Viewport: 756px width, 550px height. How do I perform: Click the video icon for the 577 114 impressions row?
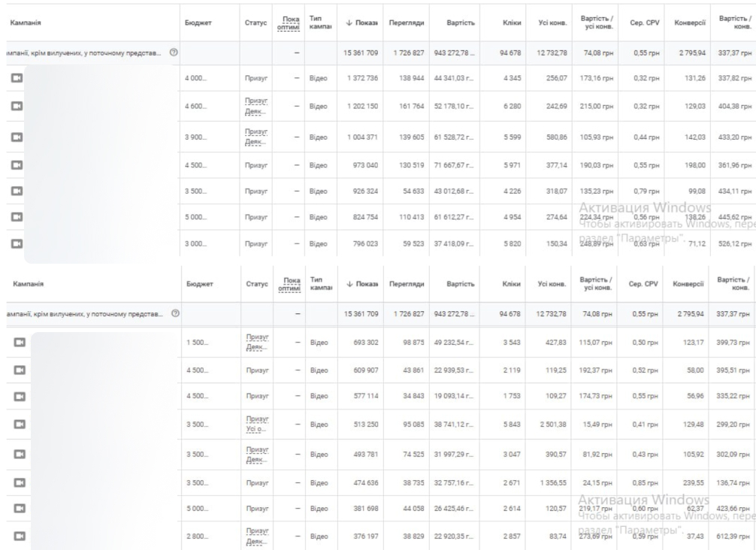click(x=20, y=396)
